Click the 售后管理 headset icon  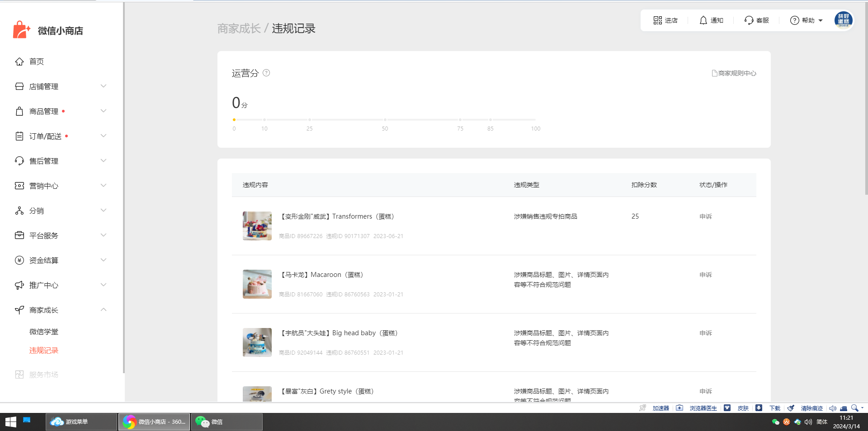[x=19, y=161]
